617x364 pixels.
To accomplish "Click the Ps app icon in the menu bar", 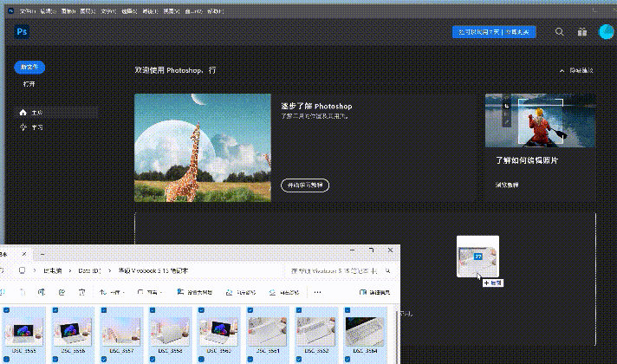I will pyautogui.click(x=10, y=11).
